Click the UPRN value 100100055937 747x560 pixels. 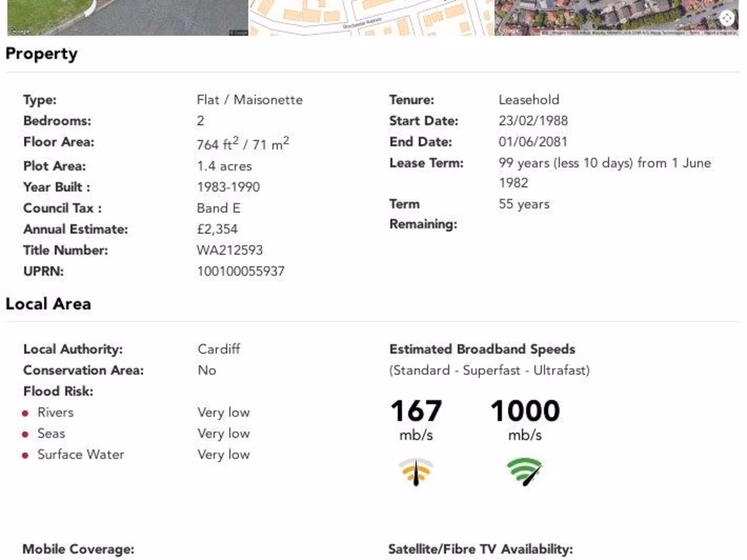[x=241, y=271]
